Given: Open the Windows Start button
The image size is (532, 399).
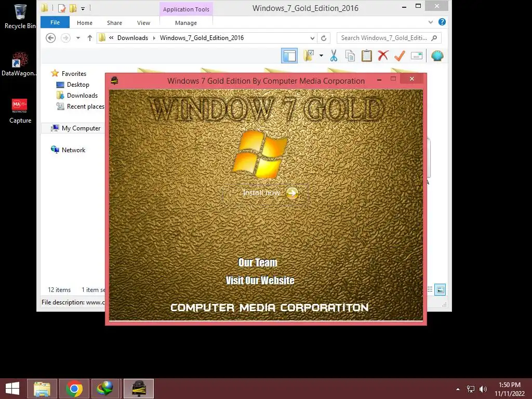Looking at the screenshot, I should 12,389.
